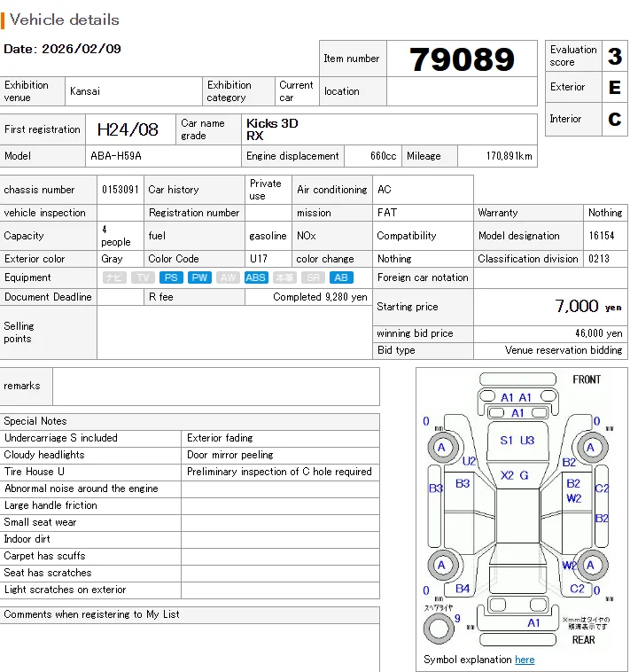Click Comments when registering to My List header
This screenshot has width=630, height=672.
(190, 614)
